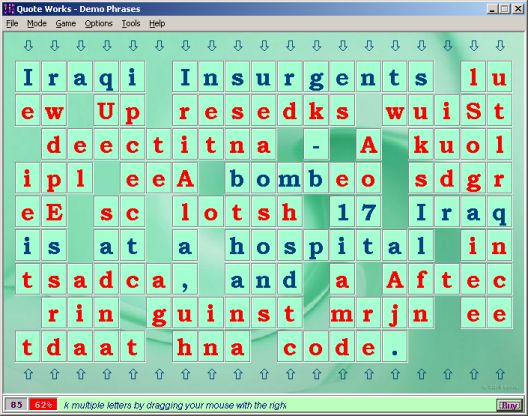Click the up arrow below the period tile
Viewport: 528px width, 416px height.
tap(395, 374)
